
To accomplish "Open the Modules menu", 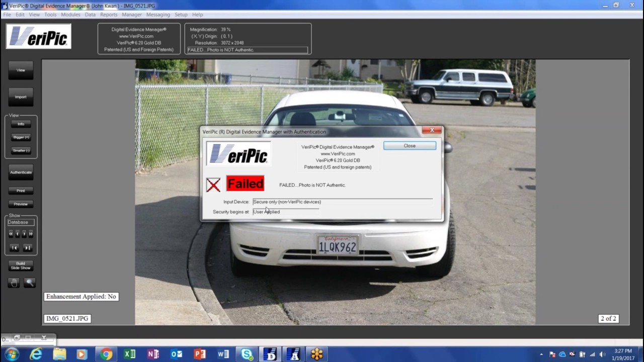I will tap(70, 15).
